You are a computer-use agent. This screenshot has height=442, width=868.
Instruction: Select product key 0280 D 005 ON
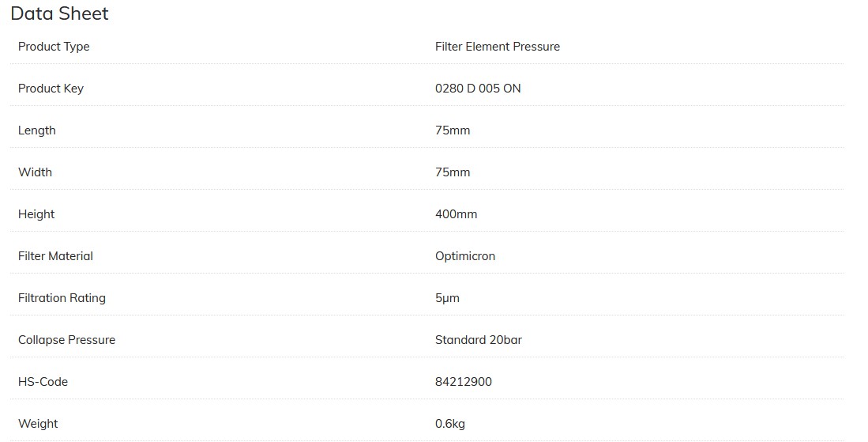pyautogui.click(x=477, y=89)
